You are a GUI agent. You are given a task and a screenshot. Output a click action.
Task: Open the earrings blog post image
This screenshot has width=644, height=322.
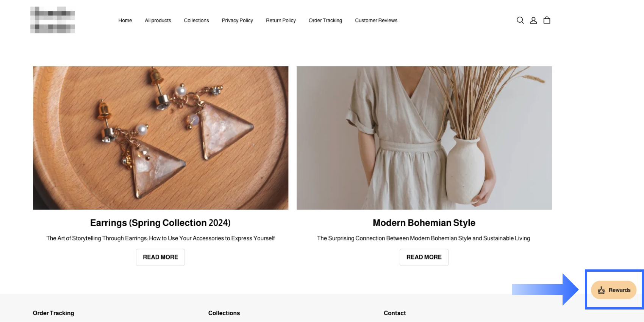point(161,138)
